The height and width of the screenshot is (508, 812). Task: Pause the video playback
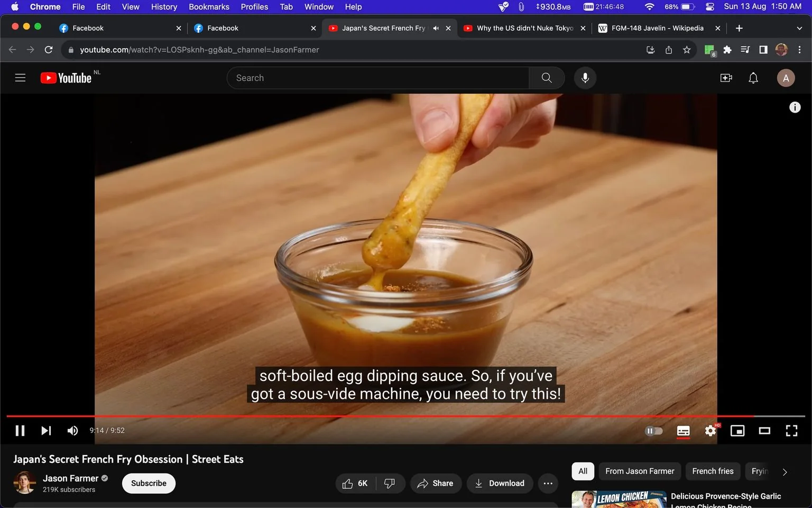click(20, 431)
